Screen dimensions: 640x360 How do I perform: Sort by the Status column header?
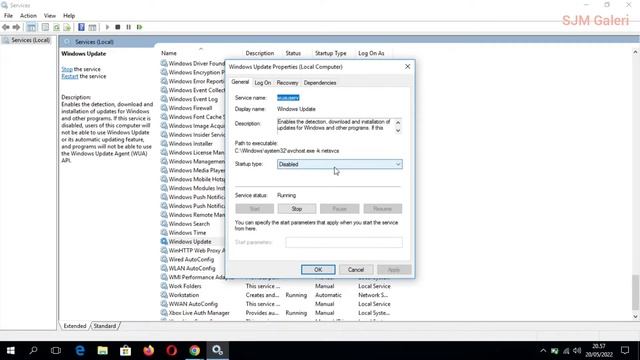pos(293,53)
